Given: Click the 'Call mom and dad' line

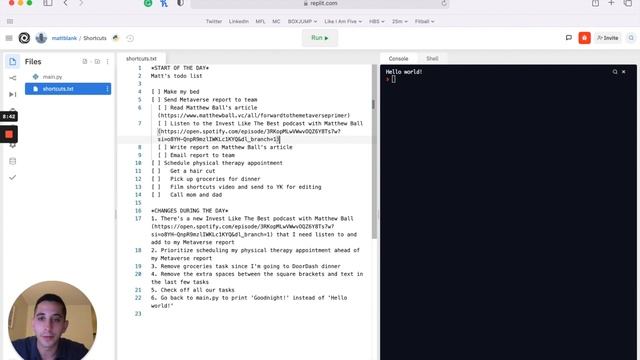Looking at the screenshot, I should coord(187,195).
